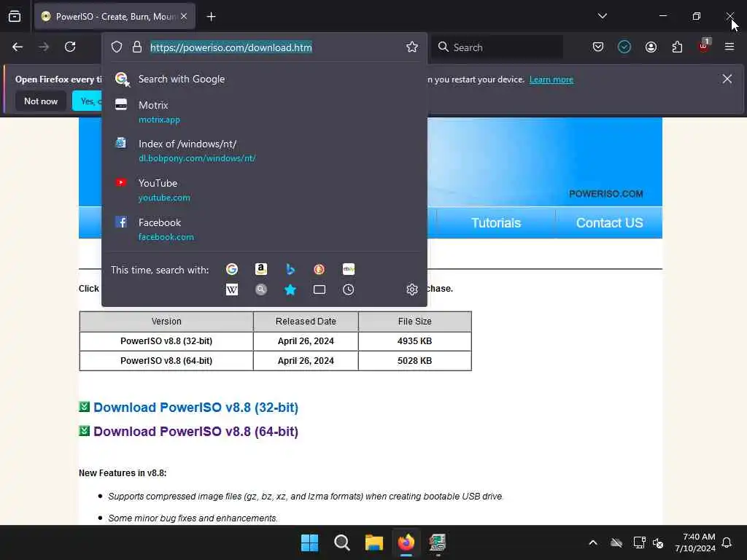The image size is (747, 560).
Task: Search Bookmarks using the blue star icon
Action: pyautogui.click(x=290, y=289)
